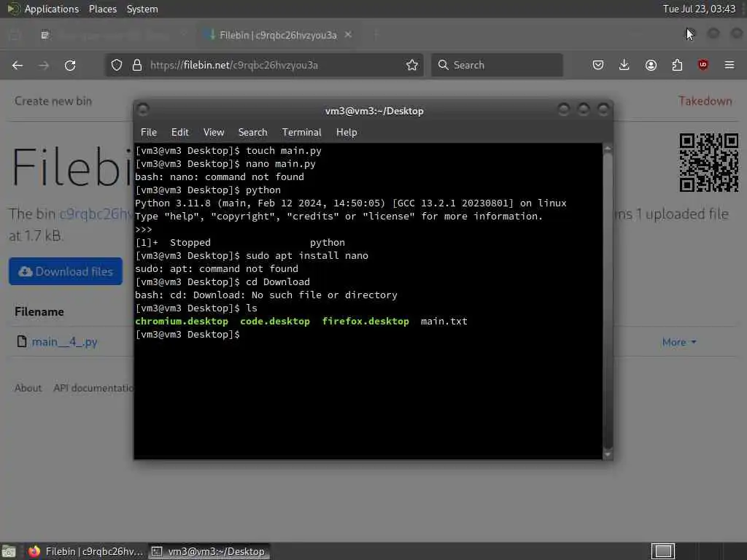Open the Terminal menu
This screenshot has width=747, height=560.
(301, 133)
